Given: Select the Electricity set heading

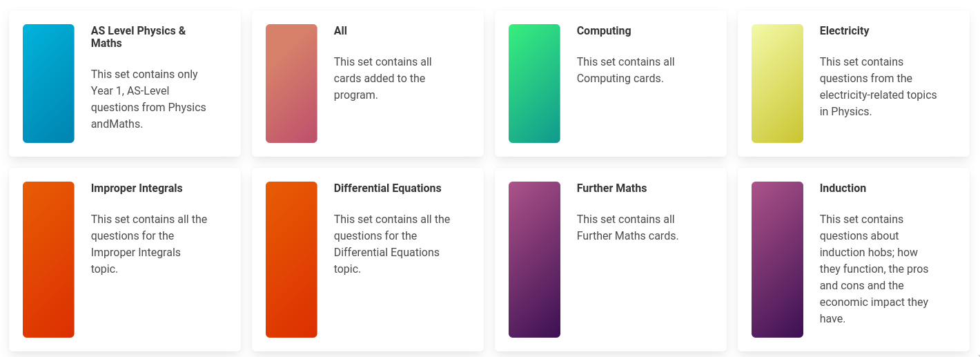Looking at the screenshot, I should (844, 31).
